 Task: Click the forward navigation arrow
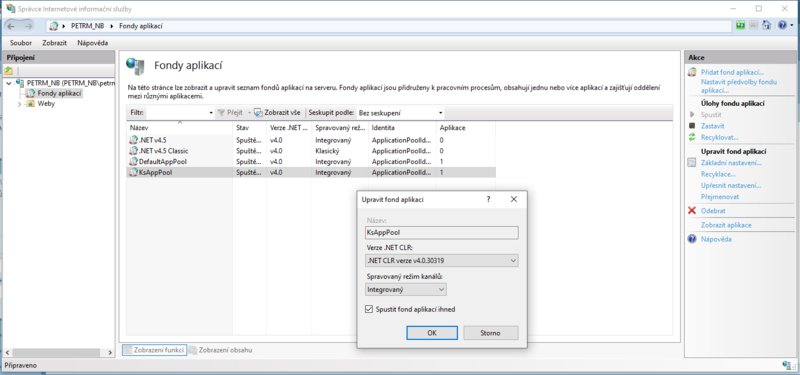click(29, 26)
